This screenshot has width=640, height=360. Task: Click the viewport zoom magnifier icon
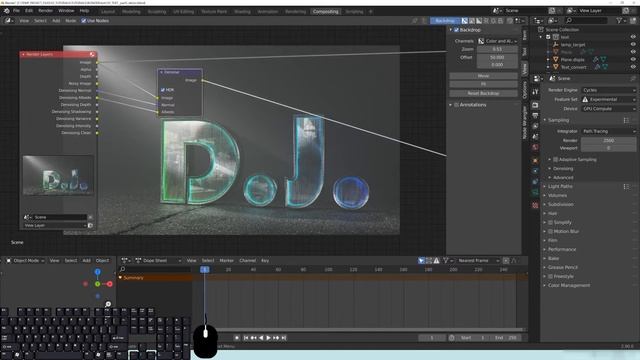108,304
